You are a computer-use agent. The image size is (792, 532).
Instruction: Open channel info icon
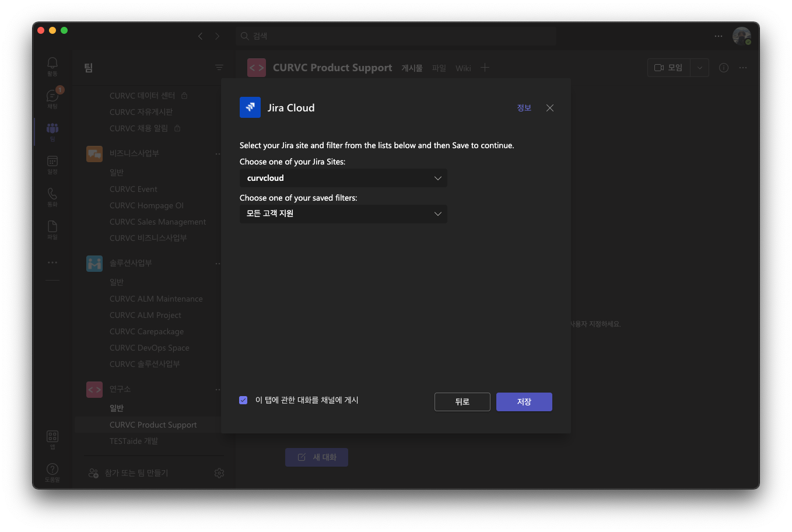724,68
